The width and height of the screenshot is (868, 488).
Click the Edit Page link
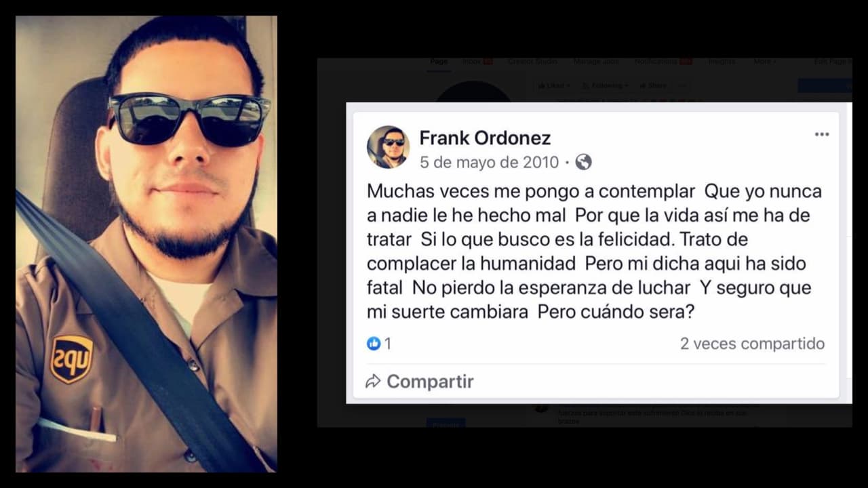tap(833, 62)
